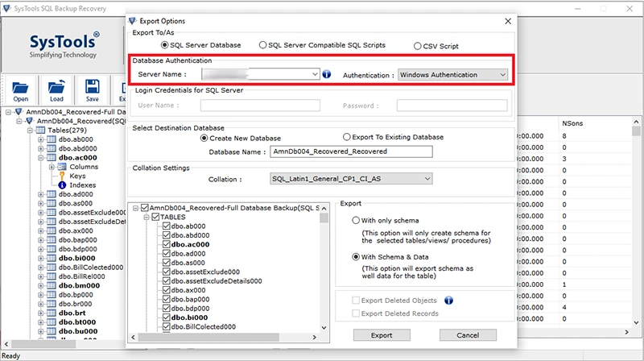Select dbo.bap000 in main tree
644x361 pixels.
pyautogui.click(x=77, y=239)
